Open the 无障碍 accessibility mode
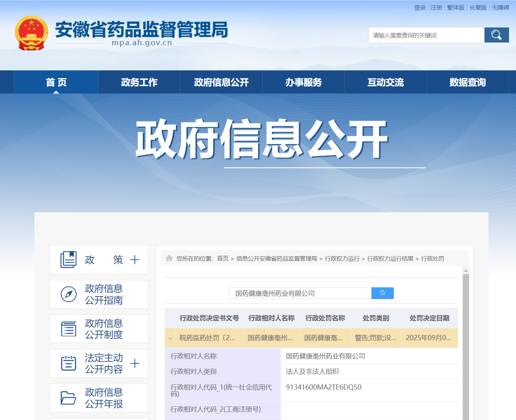Viewport: 516px width, 420px height. coord(501,8)
